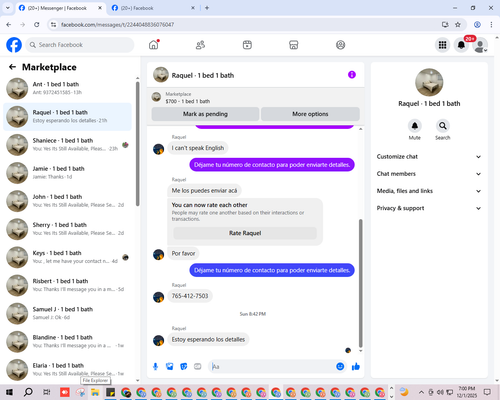The height and width of the screenshot is (400, 500).
Task: Click the address bar URL
Action: (117, 25)
